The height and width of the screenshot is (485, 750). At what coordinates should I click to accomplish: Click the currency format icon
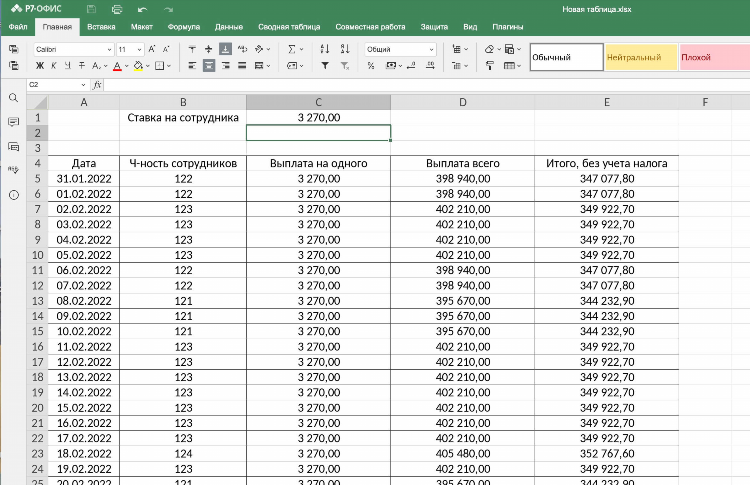coord(391,66)
